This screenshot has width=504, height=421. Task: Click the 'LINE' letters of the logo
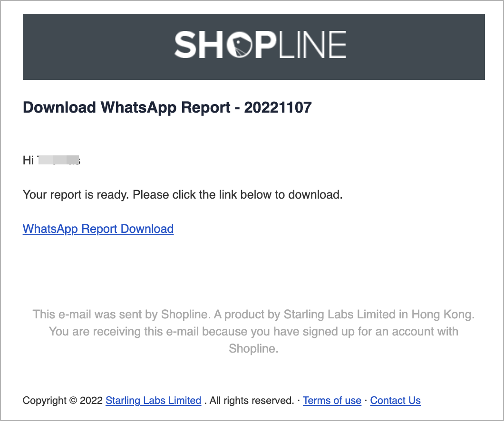click(x=312, y=45)
